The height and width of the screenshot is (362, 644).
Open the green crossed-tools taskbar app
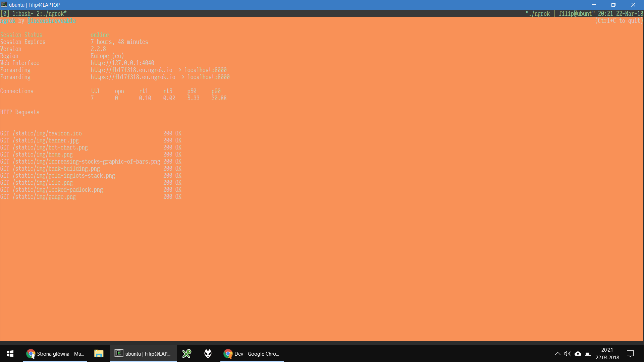point(187,354)
